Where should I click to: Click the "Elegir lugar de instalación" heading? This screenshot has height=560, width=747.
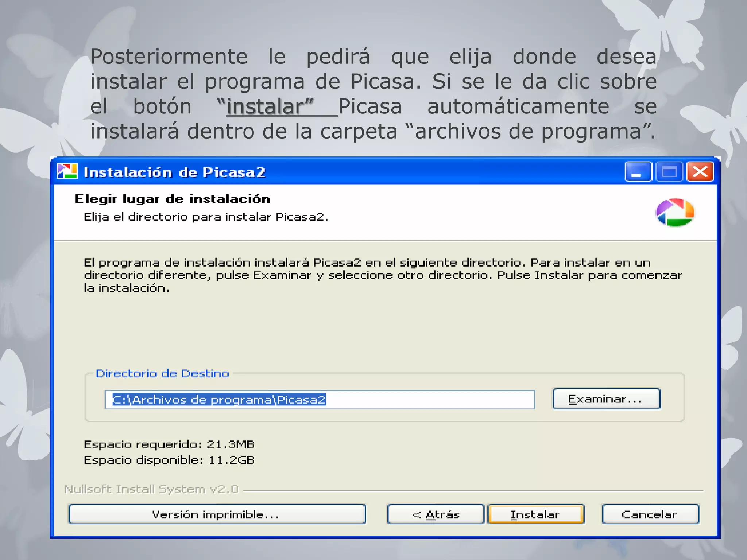pyautogui.click(x=173, y=199)
